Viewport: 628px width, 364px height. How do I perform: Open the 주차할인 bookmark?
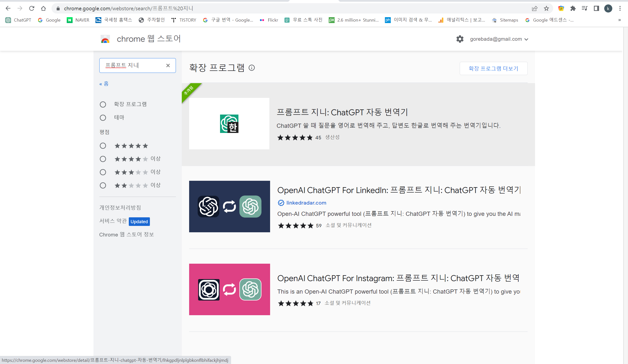(152, 20)
